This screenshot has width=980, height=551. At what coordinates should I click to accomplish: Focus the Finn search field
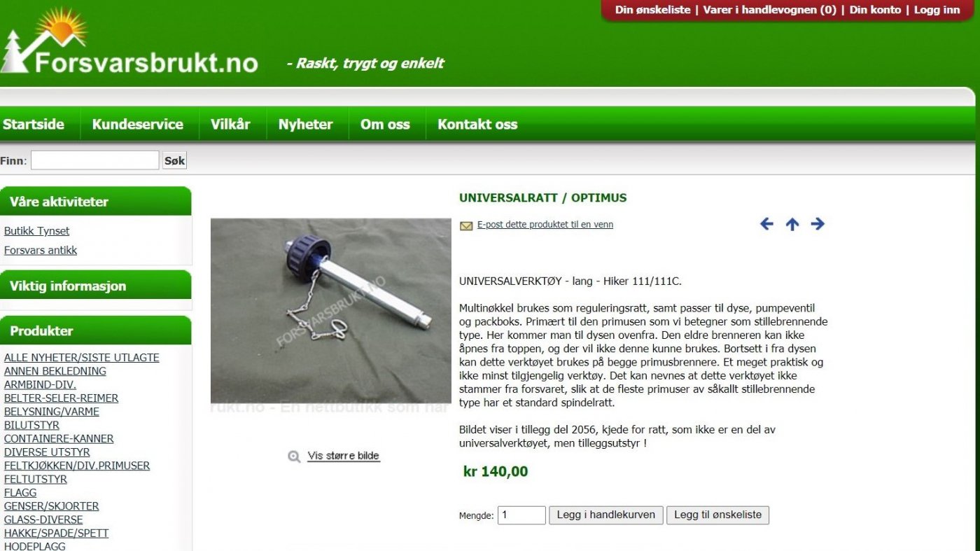pyautogui.click(x=95, y=160)
